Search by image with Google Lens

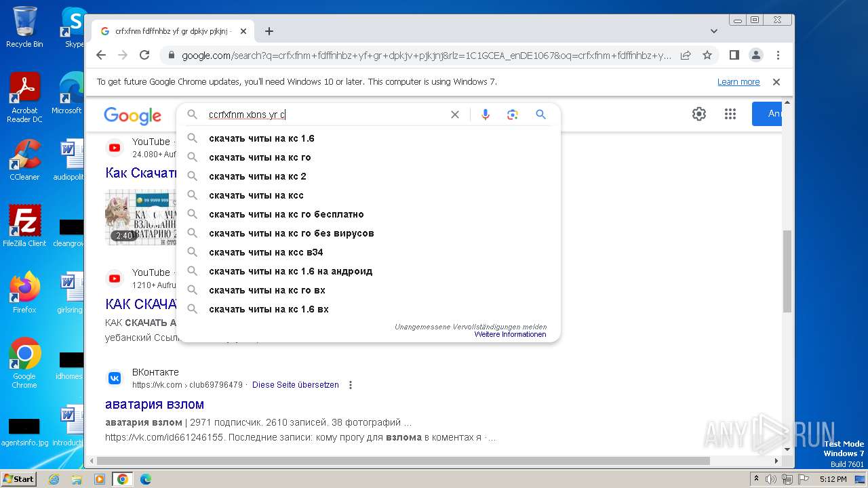[513, 115]
